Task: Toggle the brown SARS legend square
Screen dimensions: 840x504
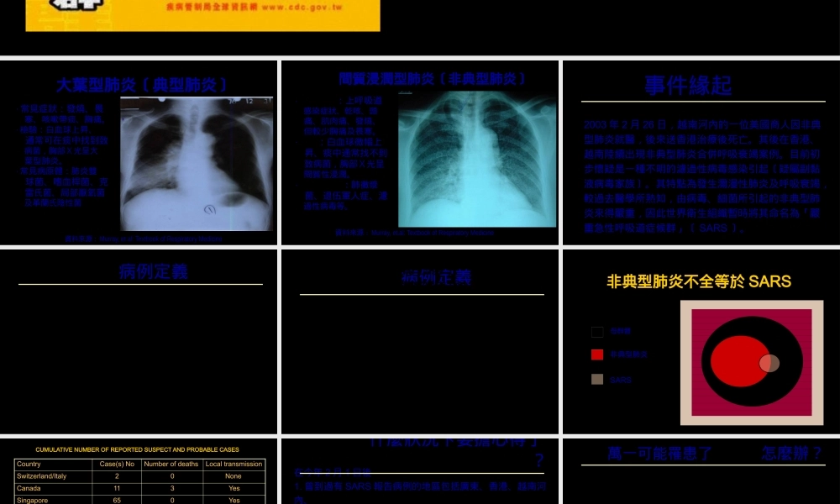Action: click(597, 379)
